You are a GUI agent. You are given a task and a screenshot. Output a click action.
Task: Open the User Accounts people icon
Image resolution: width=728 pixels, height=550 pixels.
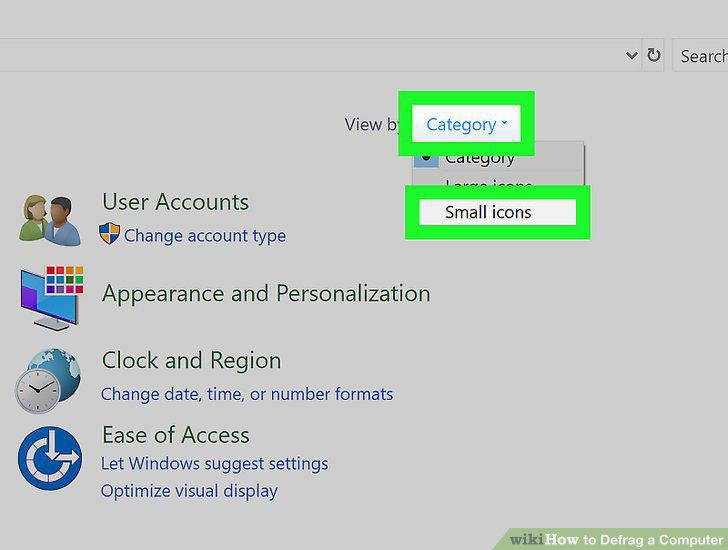(50, 220)
